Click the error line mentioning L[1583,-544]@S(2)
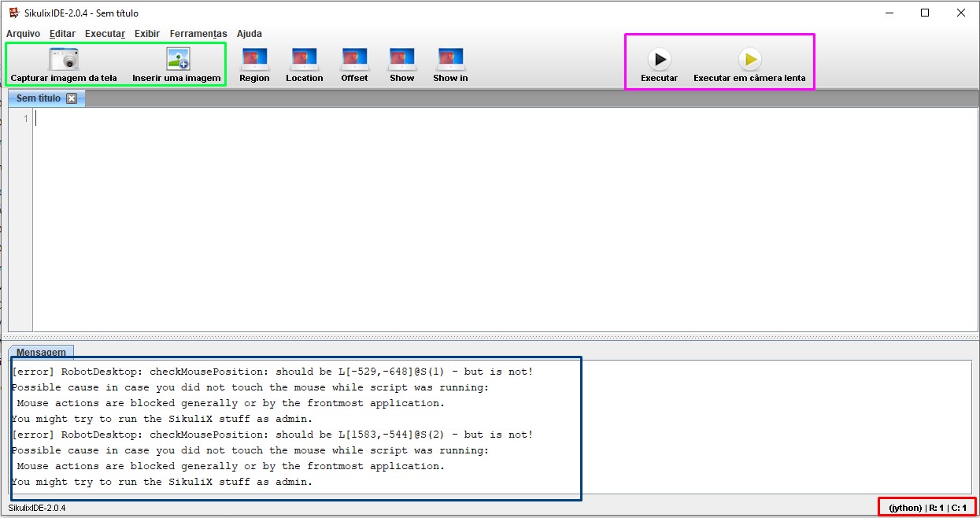This screenshot has height=518, width=980. [272, 435]
